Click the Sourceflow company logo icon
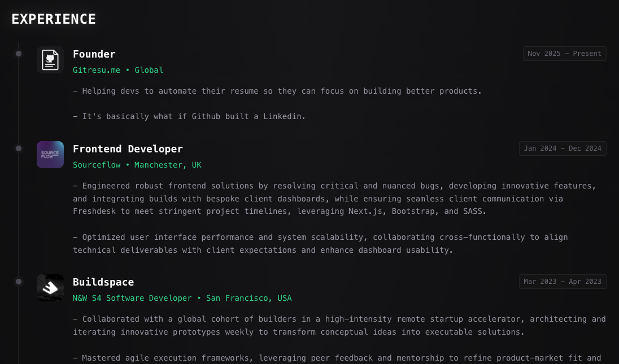 click(50, 155)
